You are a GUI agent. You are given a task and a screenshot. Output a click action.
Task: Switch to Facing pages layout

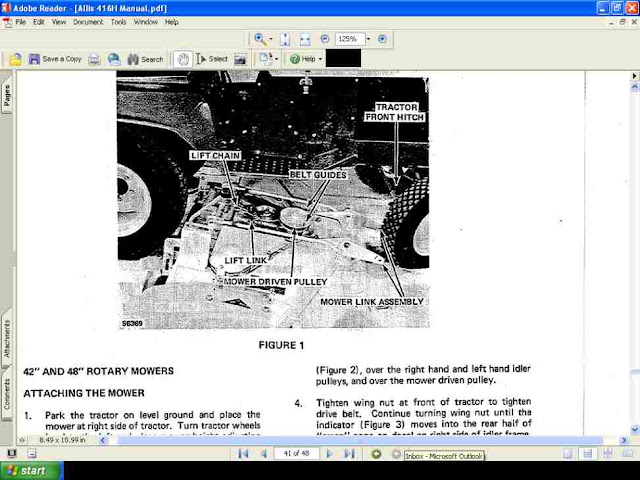tap(627, 453)
